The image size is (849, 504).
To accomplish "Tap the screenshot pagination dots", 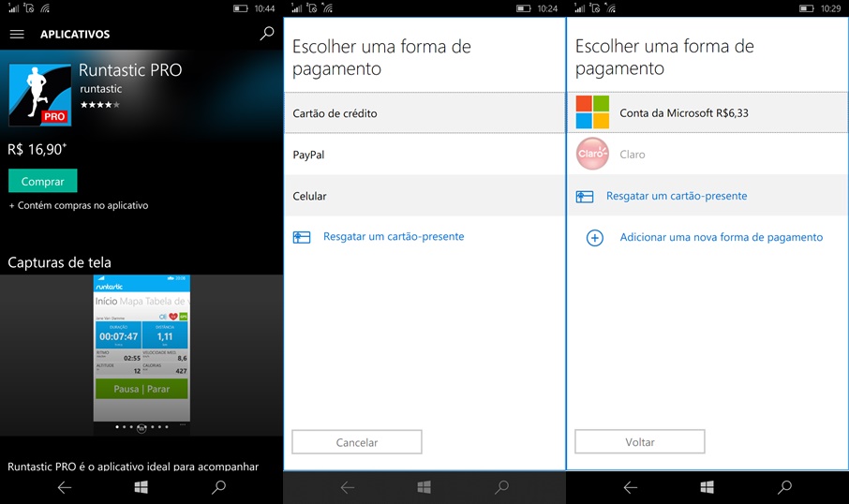I will coord(141,427).
